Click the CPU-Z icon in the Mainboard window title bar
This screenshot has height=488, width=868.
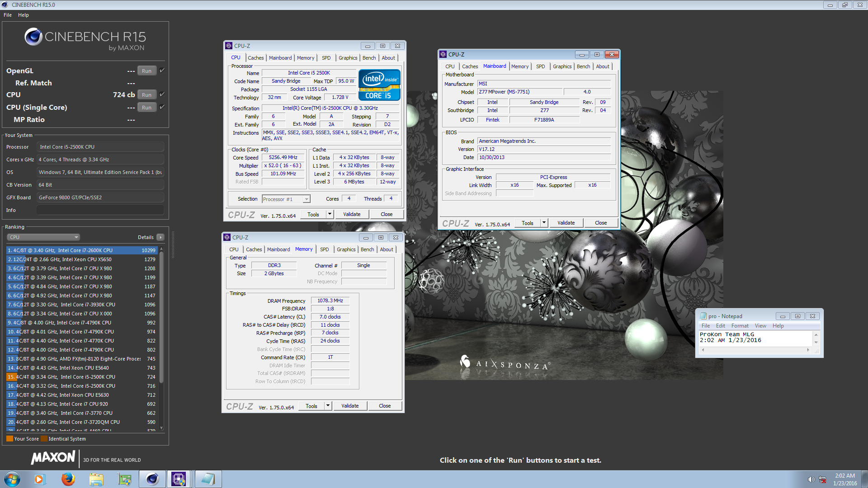(443, 54)
